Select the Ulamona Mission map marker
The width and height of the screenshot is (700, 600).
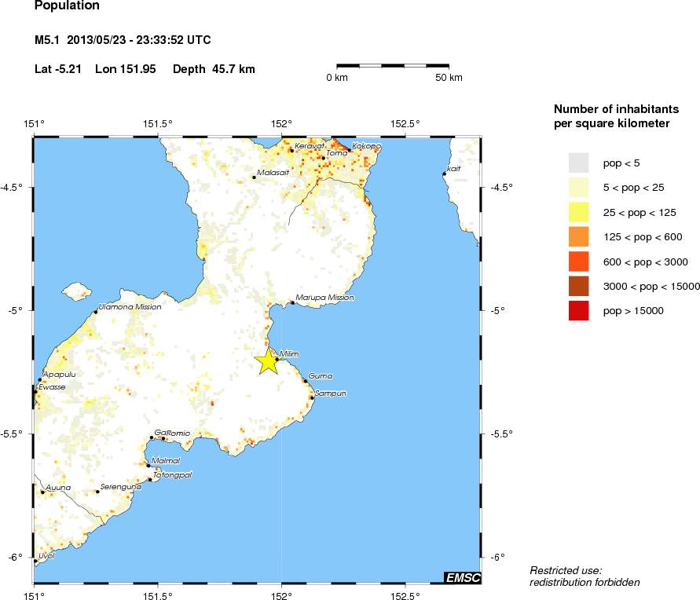[96, 312]
